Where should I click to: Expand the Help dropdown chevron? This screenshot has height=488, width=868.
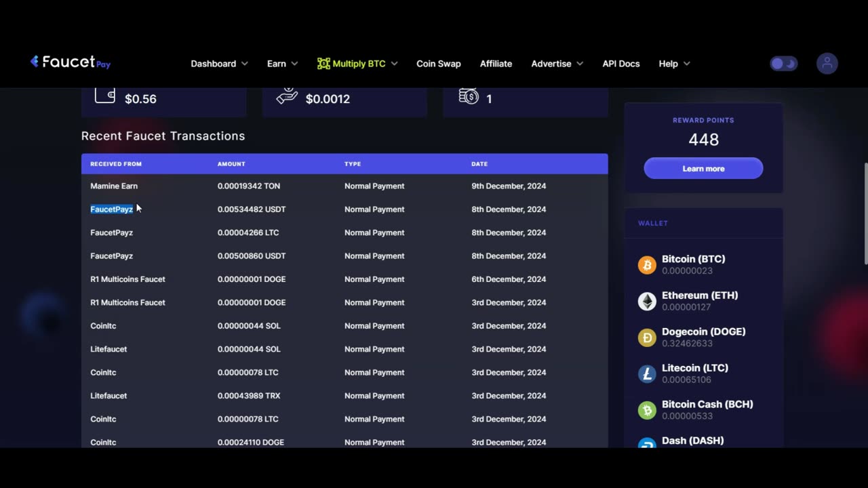coord(686,64)
